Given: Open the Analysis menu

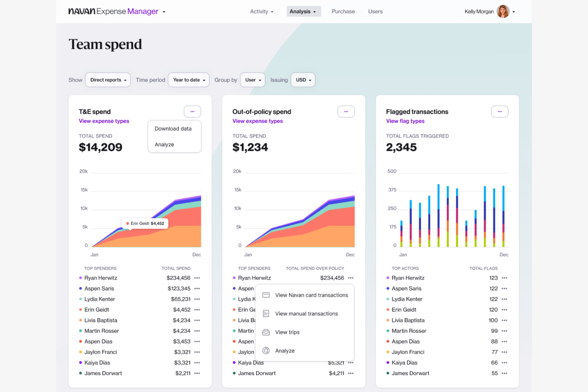Looking at the screenshot, I should point(304,12).
